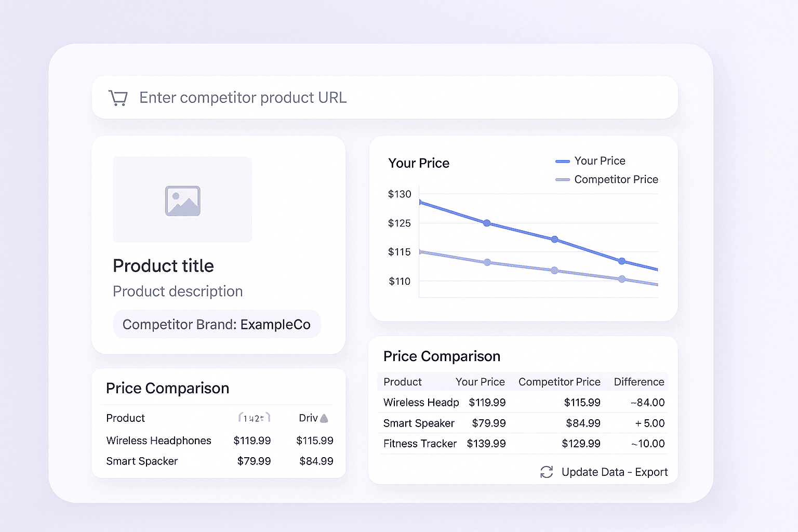Click the Your Price legend line marker
The width and height of the screenshot is (798, 532).
pos(562,161)
